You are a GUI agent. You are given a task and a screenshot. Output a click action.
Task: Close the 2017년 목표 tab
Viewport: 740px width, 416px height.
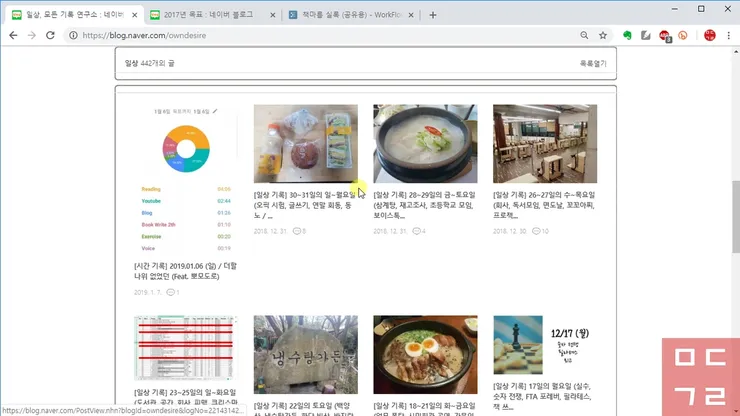pyautogui.click(x=272, y=15)
